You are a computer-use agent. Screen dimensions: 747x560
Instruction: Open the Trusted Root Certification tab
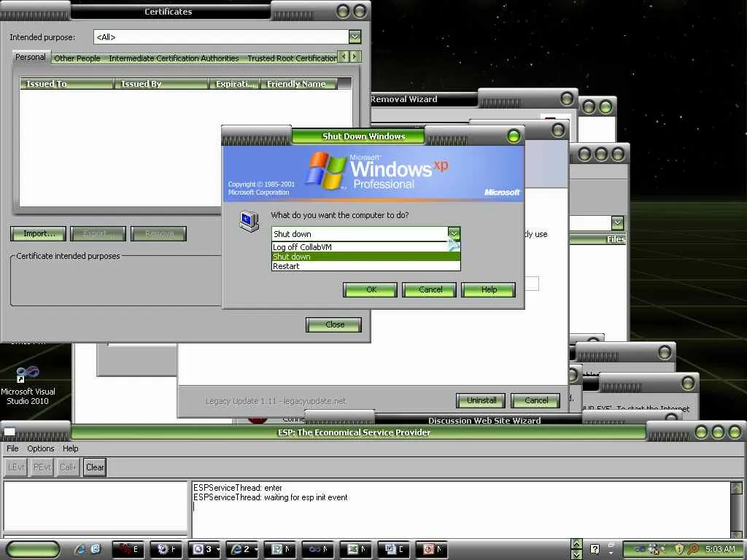pos(292,58)
